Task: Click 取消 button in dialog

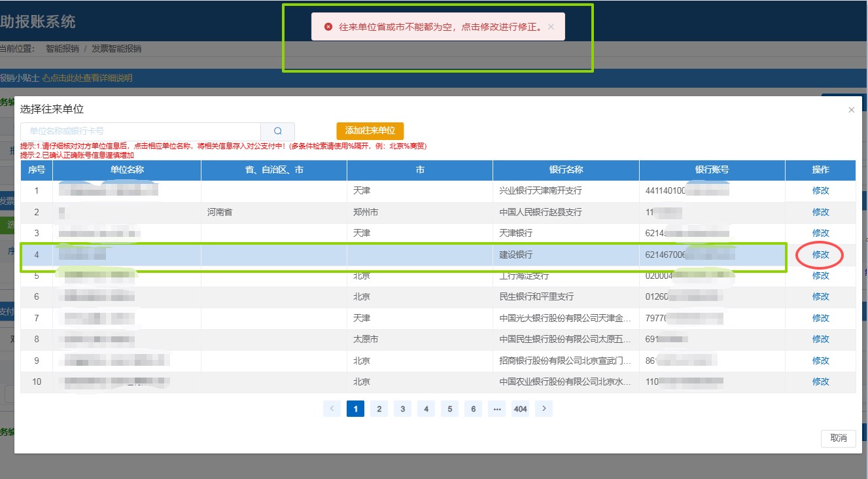Action: 838,438
